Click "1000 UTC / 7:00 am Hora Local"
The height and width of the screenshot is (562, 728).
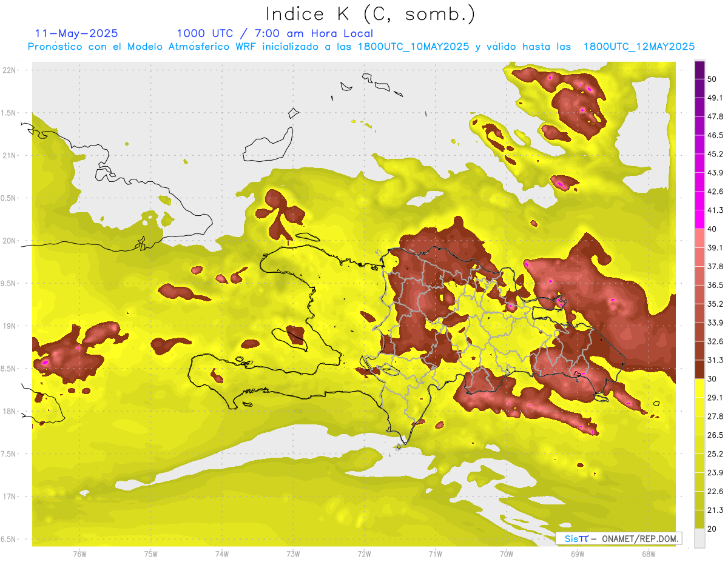pyautogui.click(x=275, y=34)
